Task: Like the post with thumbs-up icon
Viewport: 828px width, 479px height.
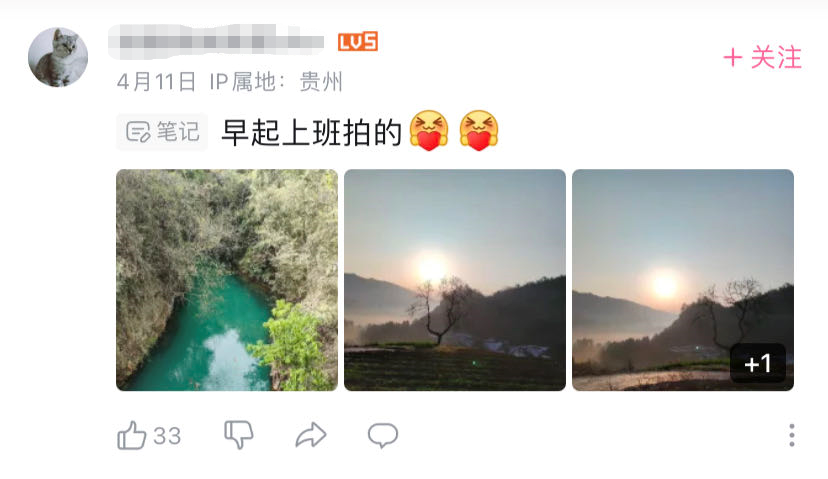Action: click(131, 436)
